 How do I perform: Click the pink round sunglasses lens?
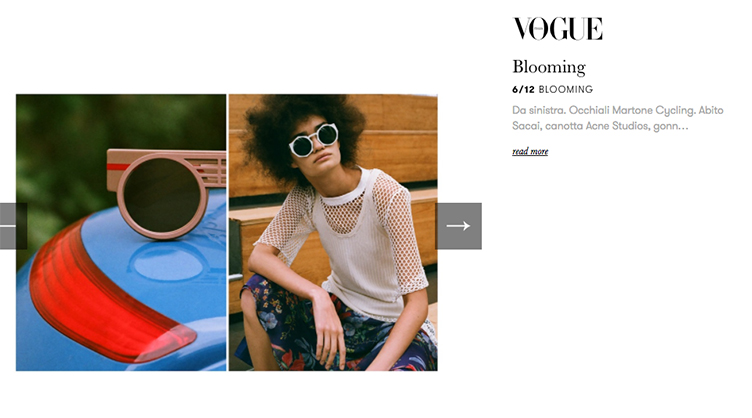coord(162,195)
